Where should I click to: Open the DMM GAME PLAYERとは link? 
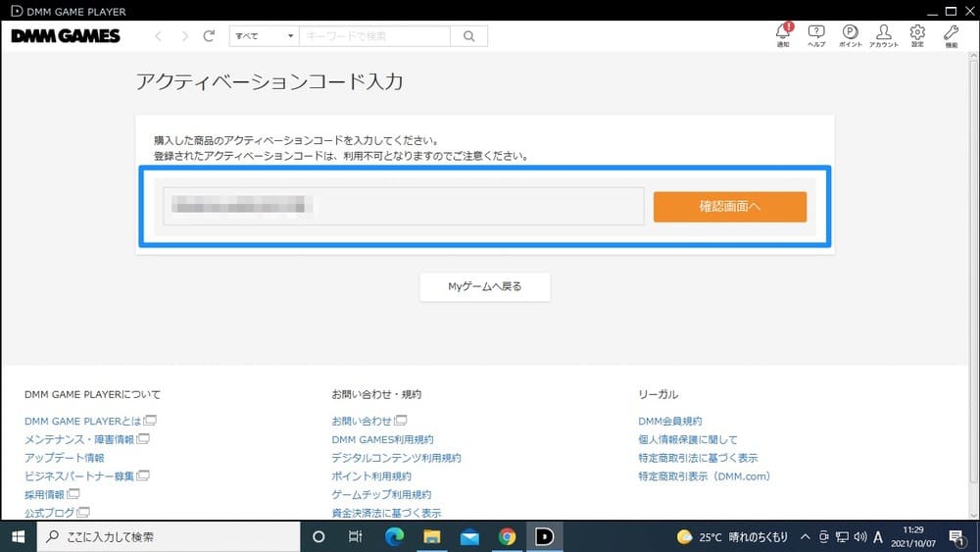[82, 421]
